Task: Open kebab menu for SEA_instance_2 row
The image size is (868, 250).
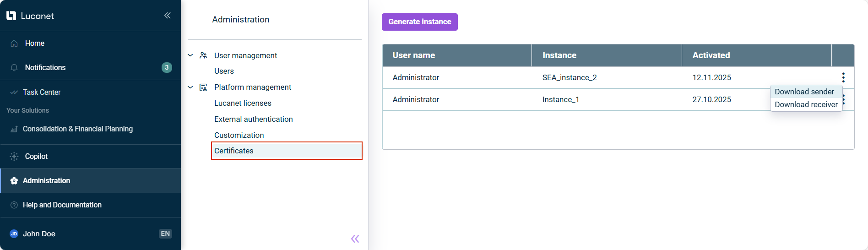Action: pyautogui.click(x=843, y=77)
